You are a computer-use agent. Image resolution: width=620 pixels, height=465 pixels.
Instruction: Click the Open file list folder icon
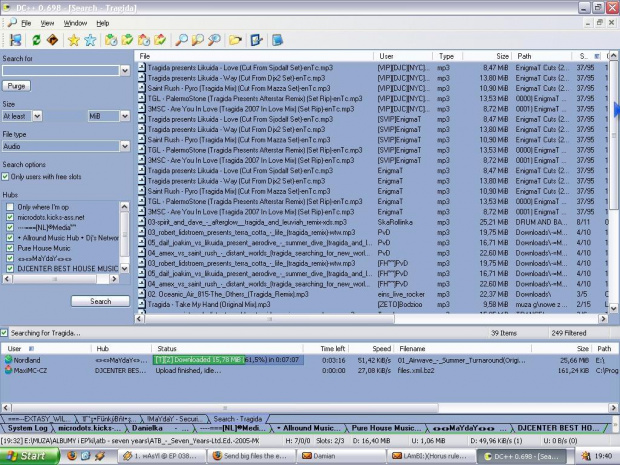click(235, 40)
